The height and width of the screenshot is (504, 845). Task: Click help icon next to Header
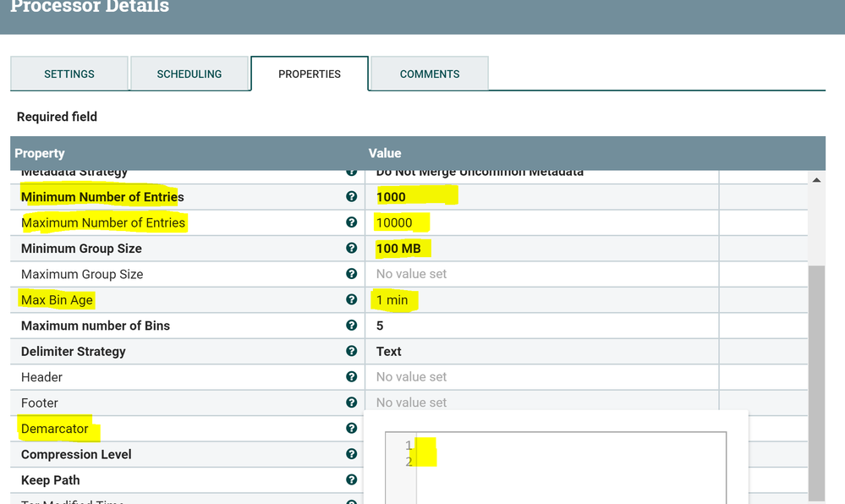[351, 377]
